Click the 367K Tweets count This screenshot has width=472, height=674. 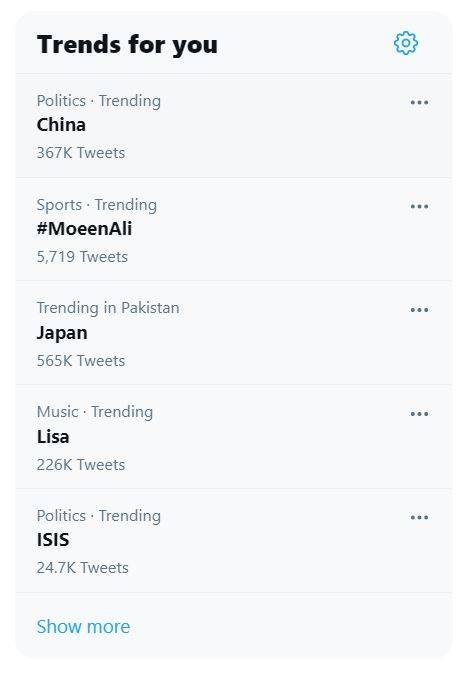pos(81,153)
